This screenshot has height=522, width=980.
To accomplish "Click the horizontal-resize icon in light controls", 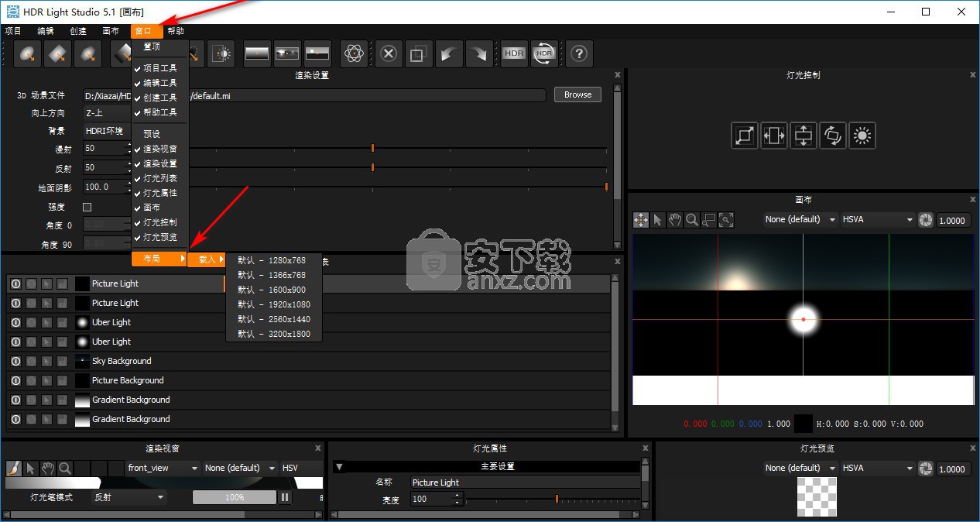I will coord(774,136).
